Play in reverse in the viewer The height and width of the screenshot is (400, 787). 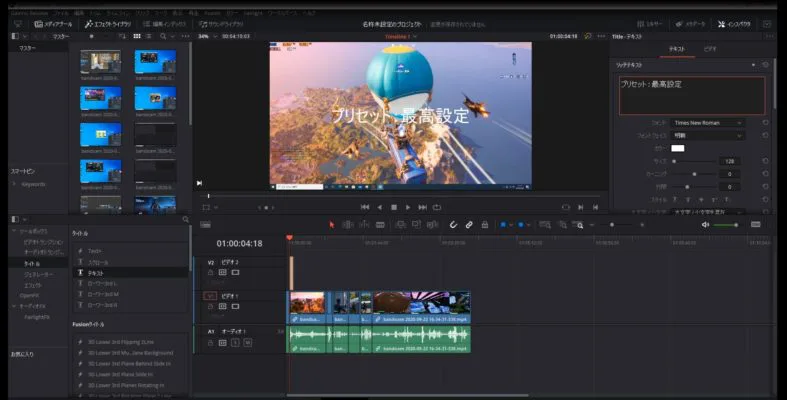click(379, 207)
